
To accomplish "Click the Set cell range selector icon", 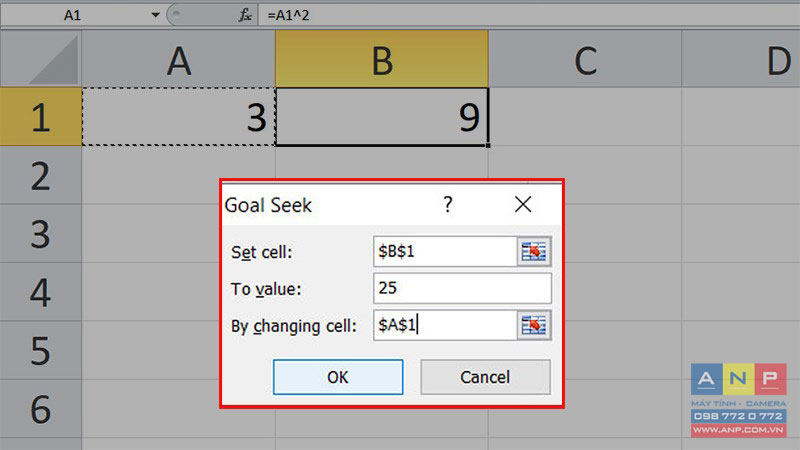I will (534, 252).
